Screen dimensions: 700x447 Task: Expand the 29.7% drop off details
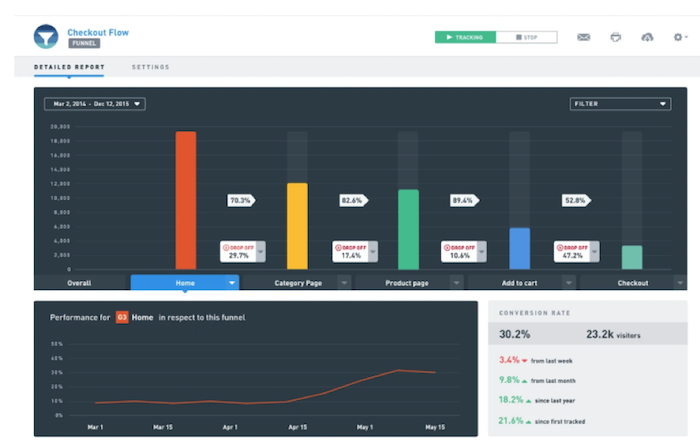(261, 252)
